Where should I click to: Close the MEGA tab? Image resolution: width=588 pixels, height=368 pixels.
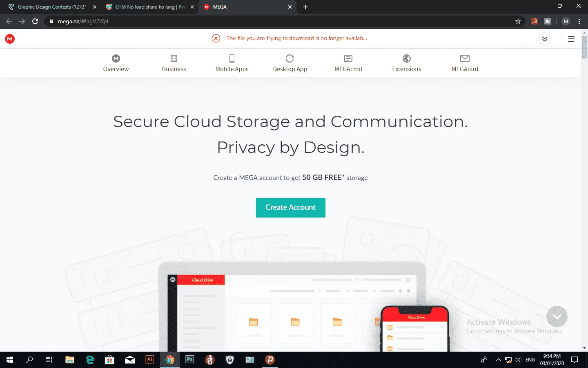click(290, 7)
